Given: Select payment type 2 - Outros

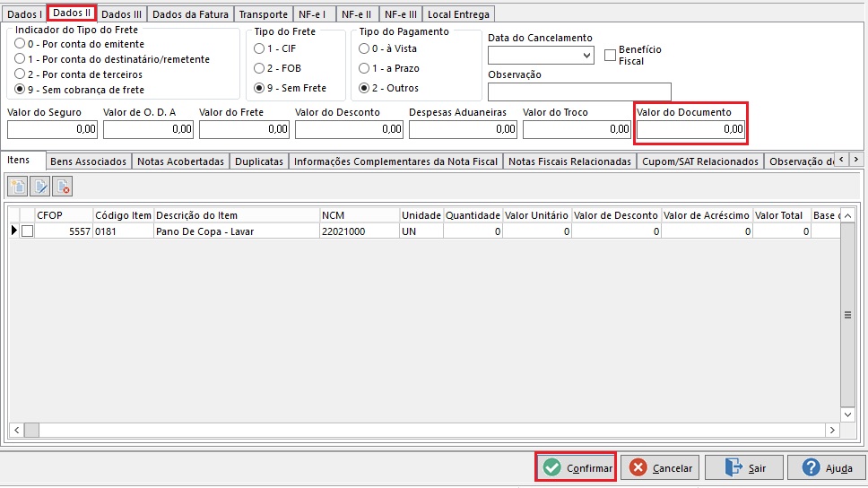Looking at the screenshot, I should [x=364, y=88].
